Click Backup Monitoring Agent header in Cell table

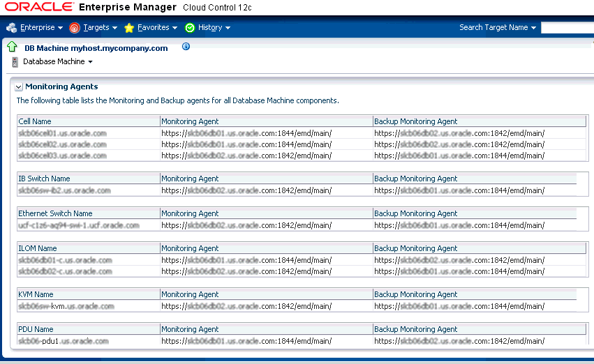tap(480, 121)
